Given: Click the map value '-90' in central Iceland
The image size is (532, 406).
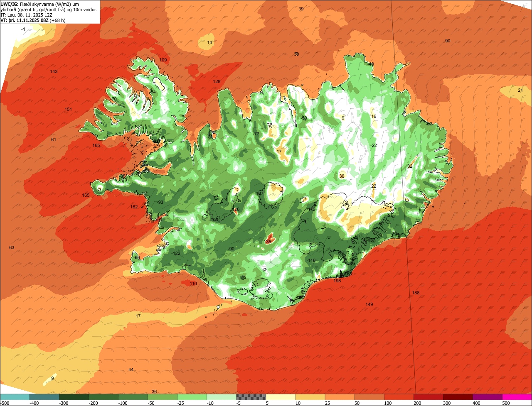Looking at the screenshot, I should (231, 249).
